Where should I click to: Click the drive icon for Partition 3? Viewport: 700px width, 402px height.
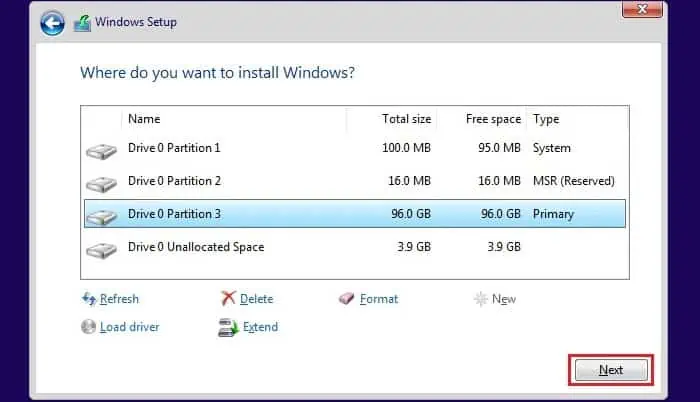coord(101,218)
